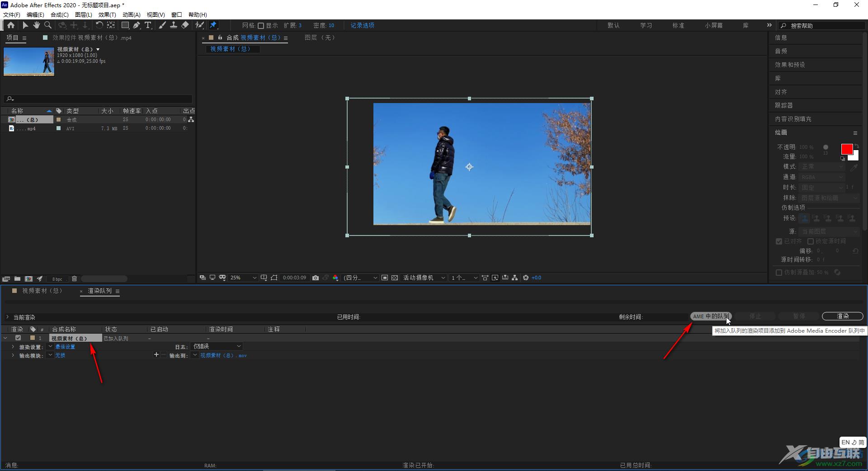Open the 活动摄像机 view dropdown
The height and width of the screenshot is (471, 868).
424,278
